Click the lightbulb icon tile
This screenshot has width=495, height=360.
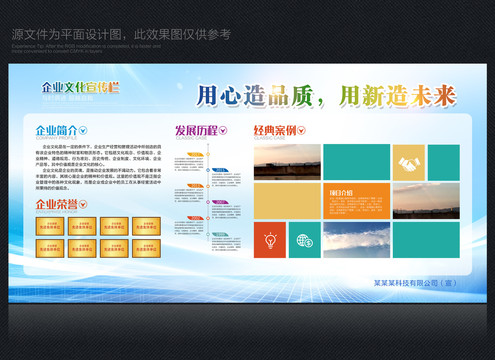(x=270, y=240)
